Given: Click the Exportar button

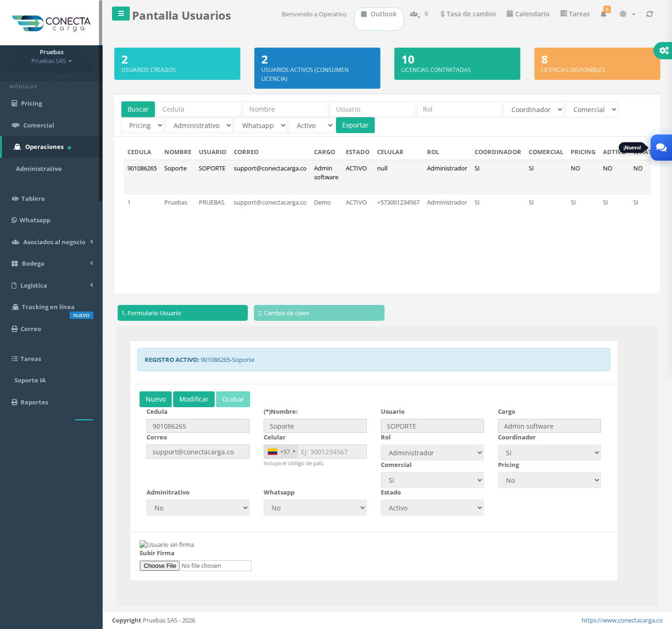Looking at the screenshot, I should click(355, 125).
